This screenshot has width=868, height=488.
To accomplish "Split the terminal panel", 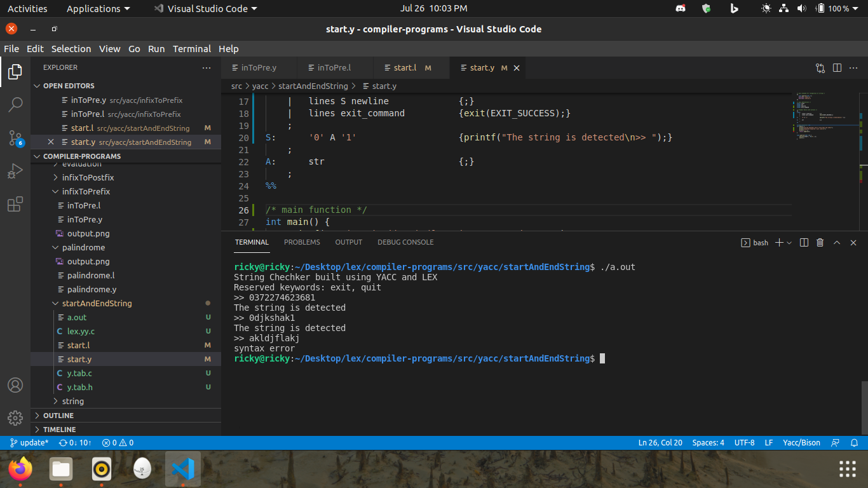I will (804, 242).
